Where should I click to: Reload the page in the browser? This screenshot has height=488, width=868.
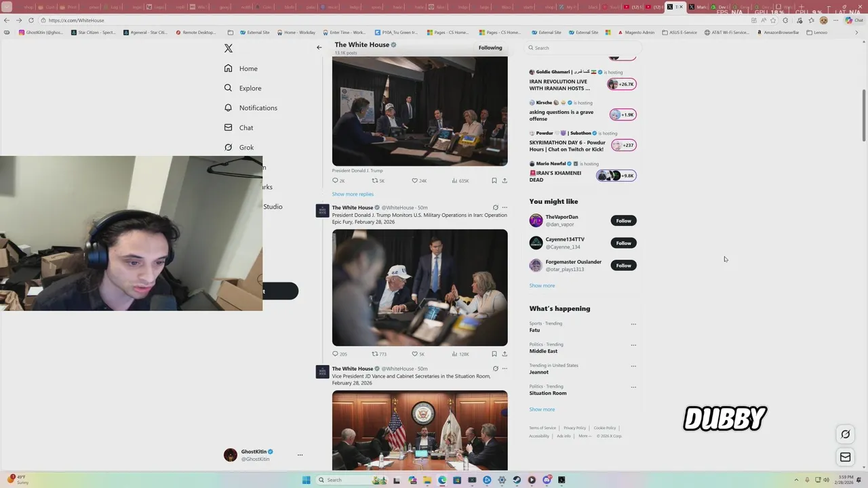click(x=31, y=20)
